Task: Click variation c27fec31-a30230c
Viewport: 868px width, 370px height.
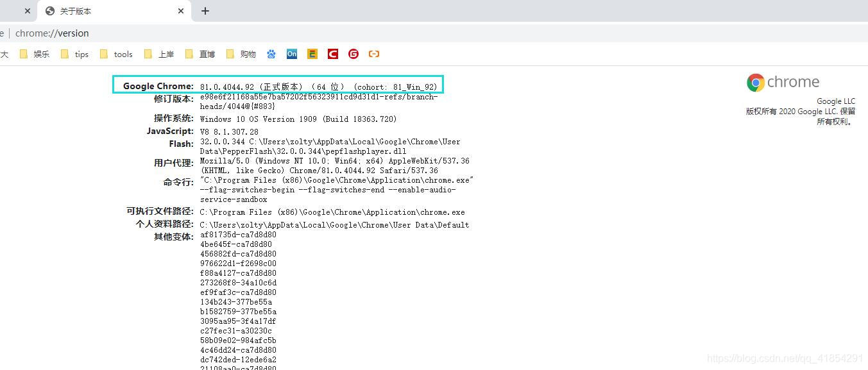Action: (236, 331)
